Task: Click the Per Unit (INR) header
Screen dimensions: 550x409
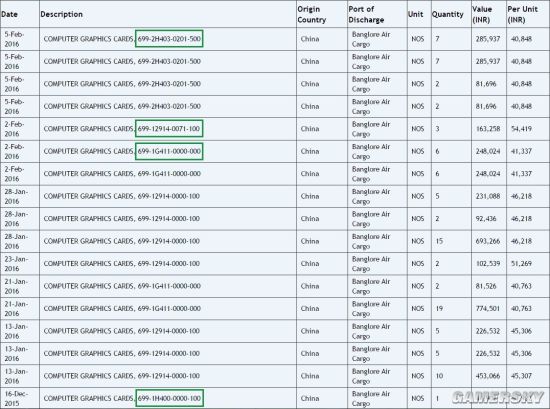Action: [x=522, y=14]
